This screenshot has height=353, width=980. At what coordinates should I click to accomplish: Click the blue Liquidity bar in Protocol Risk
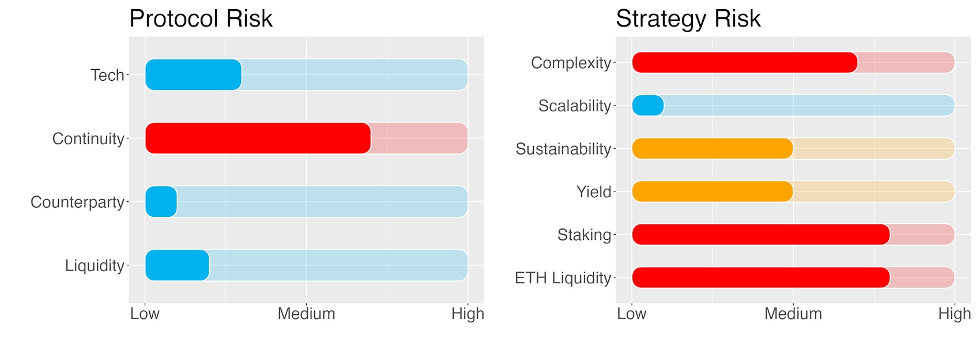(177, 265)
